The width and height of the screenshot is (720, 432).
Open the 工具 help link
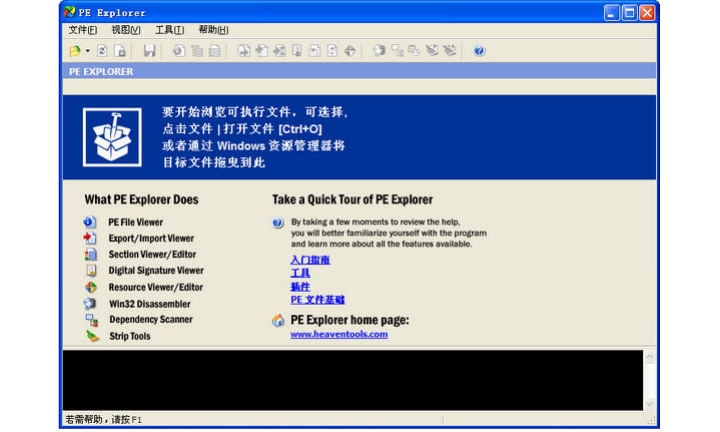[x=300, y=274]
